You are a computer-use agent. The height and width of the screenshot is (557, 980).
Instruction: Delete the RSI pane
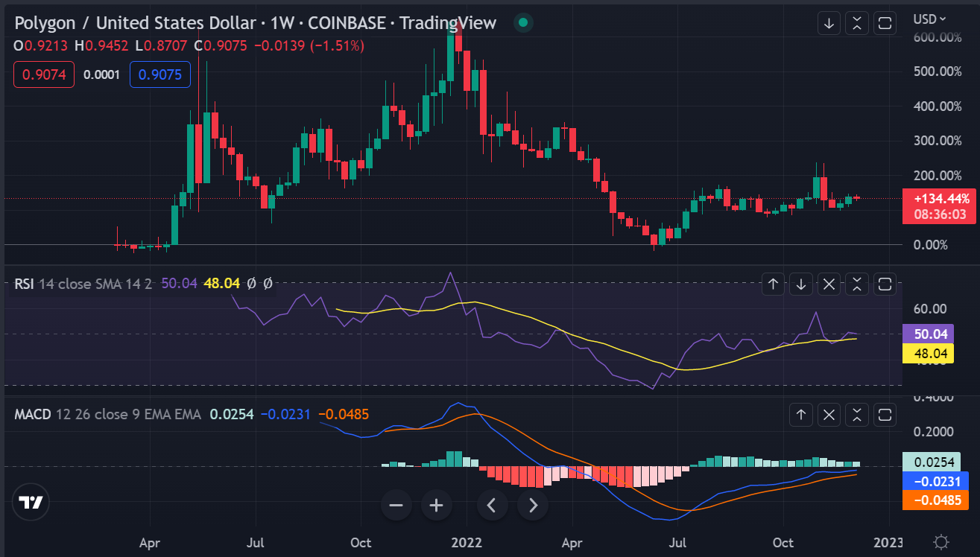tap(829, 284)
